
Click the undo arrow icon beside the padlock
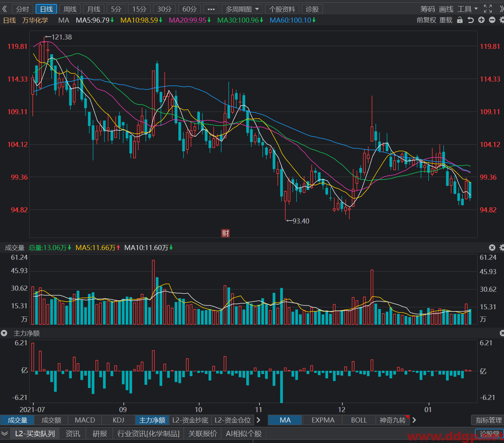coord(471,20)
